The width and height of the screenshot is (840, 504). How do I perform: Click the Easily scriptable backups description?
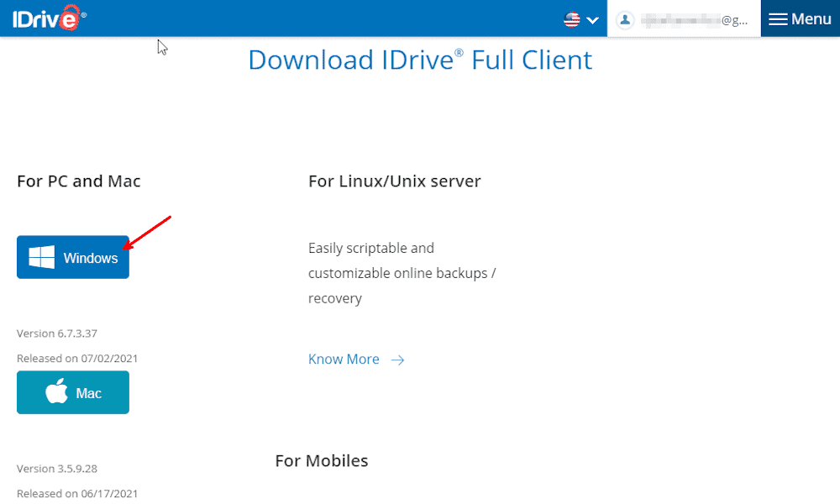pyautogui.click(x=402, y=273)
